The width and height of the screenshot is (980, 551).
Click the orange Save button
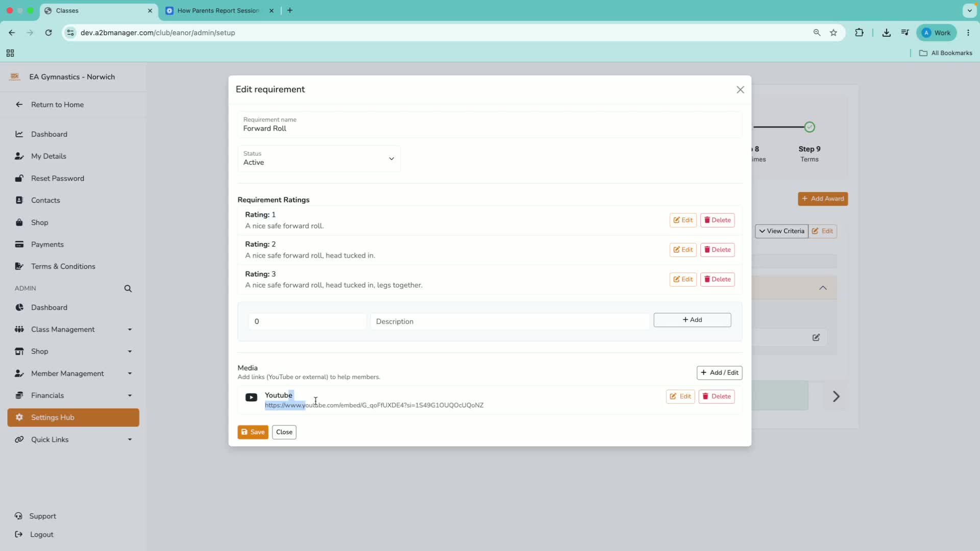(253, 432)
